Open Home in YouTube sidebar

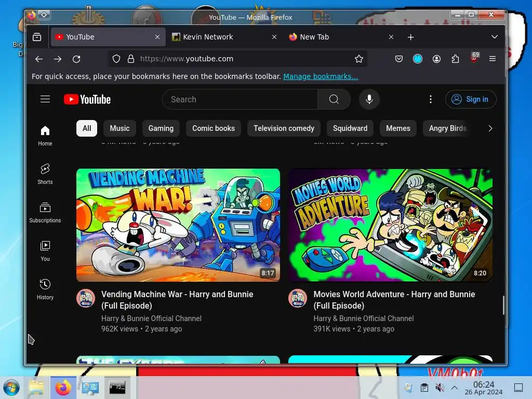point(45,136)
